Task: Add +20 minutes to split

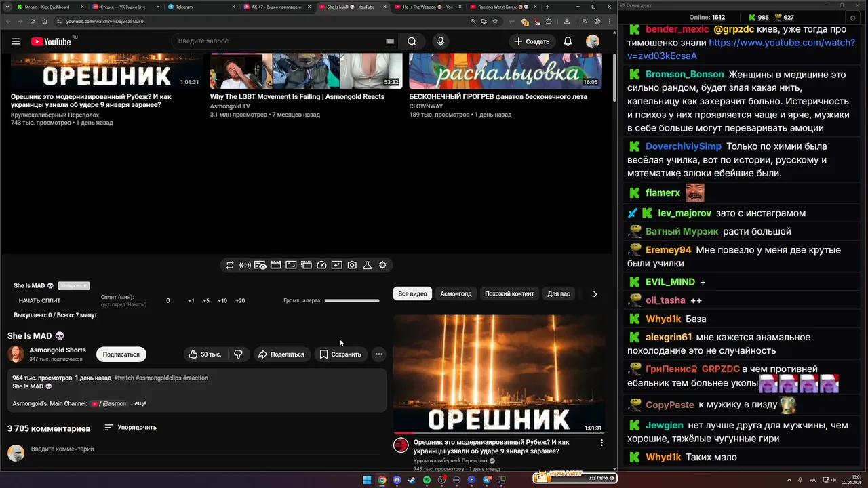Action: 240,301
